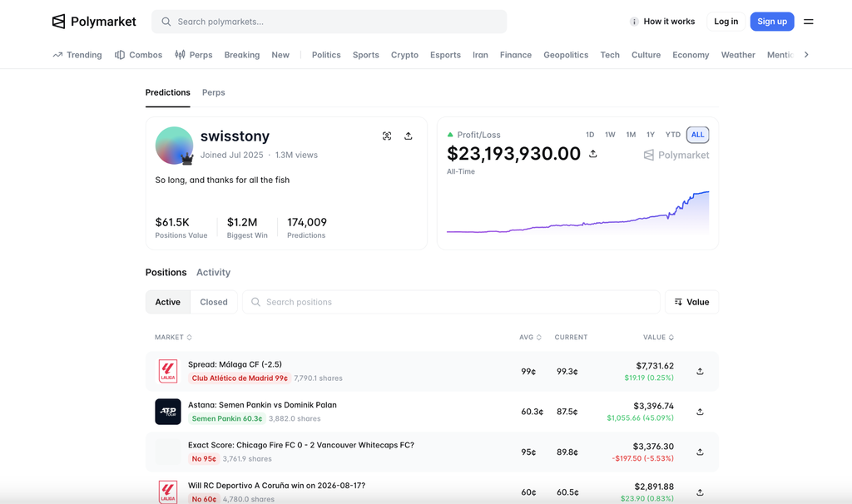Switch to the Predictions tab

(168, 92)
